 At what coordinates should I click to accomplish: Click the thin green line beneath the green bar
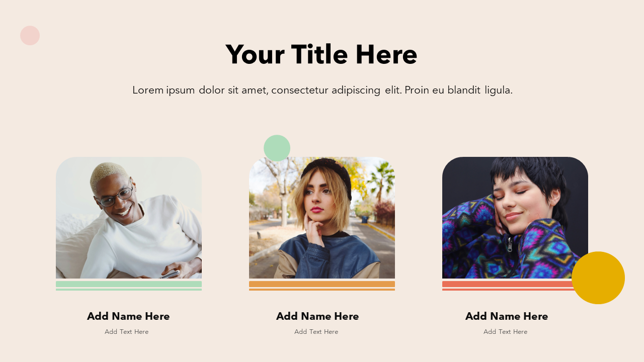129,290
